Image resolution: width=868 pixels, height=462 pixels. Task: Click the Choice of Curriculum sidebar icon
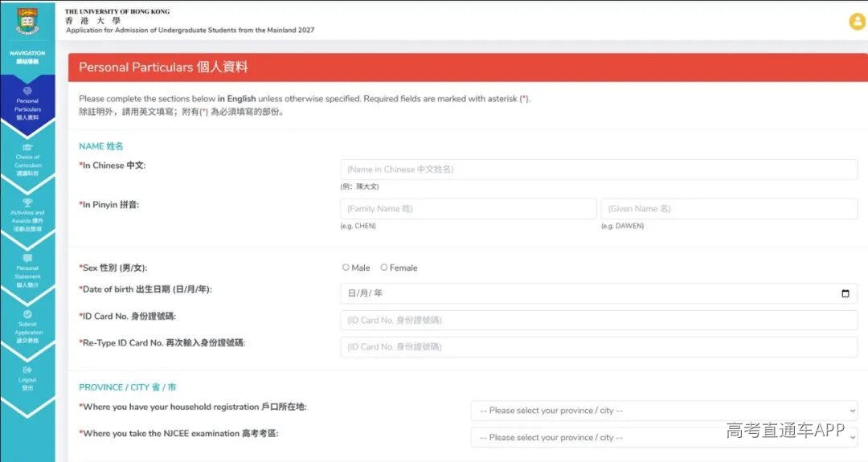[x=27, y=146]
